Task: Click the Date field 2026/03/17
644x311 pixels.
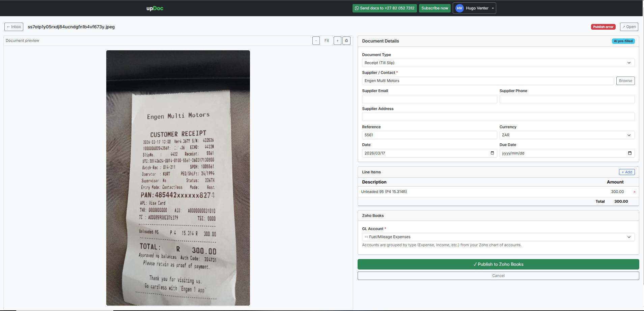Action: coord(429,153)
